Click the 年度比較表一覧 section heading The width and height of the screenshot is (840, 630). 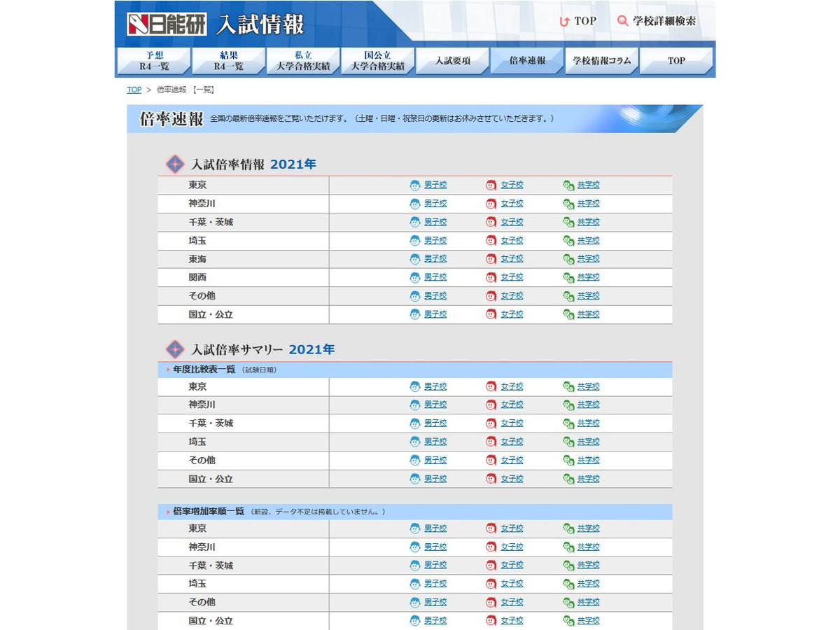[204, 370]
